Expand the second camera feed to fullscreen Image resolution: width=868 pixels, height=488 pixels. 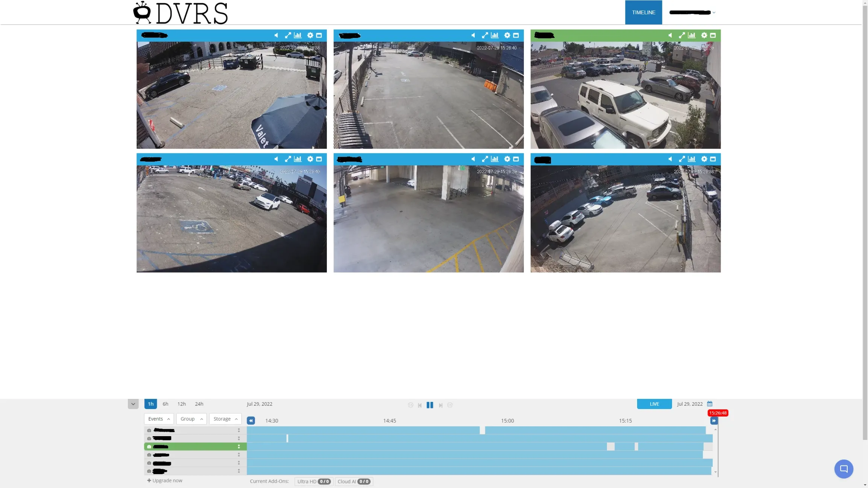[485, 35]
